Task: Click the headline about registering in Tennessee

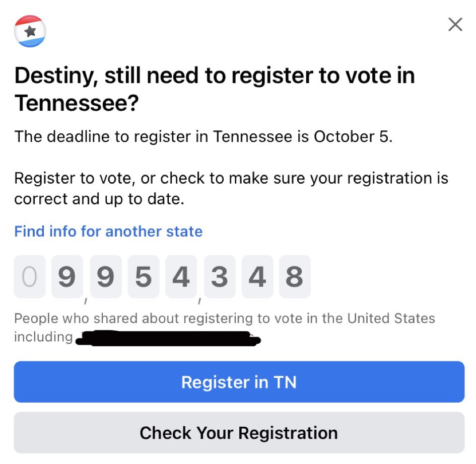Action: tap(214, 89)
